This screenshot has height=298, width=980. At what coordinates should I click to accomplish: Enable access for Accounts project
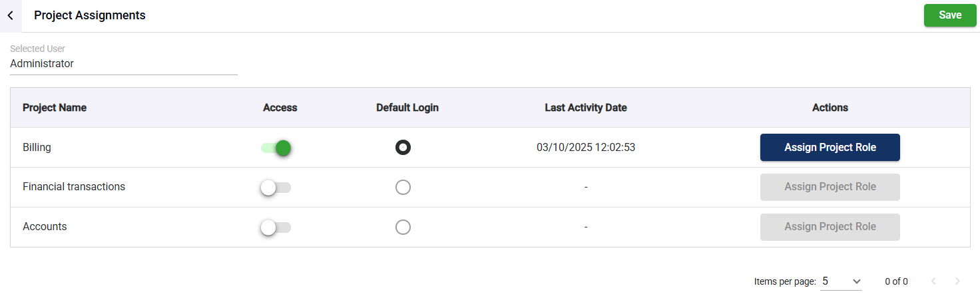[x=276, y=227]
